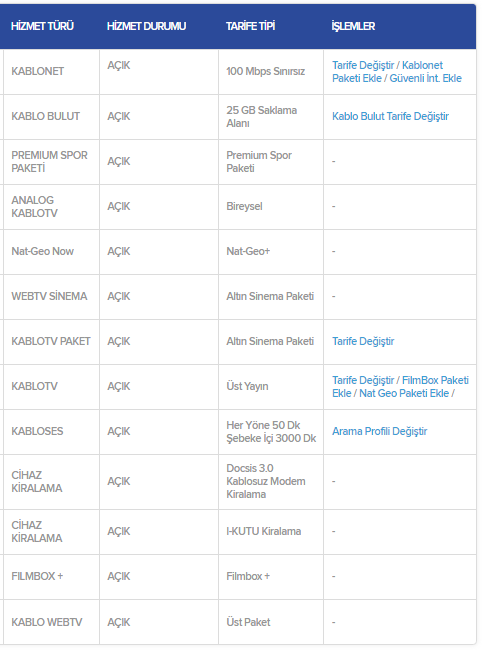Open Kablo Bulut Tarife Değiştir link

390,116
